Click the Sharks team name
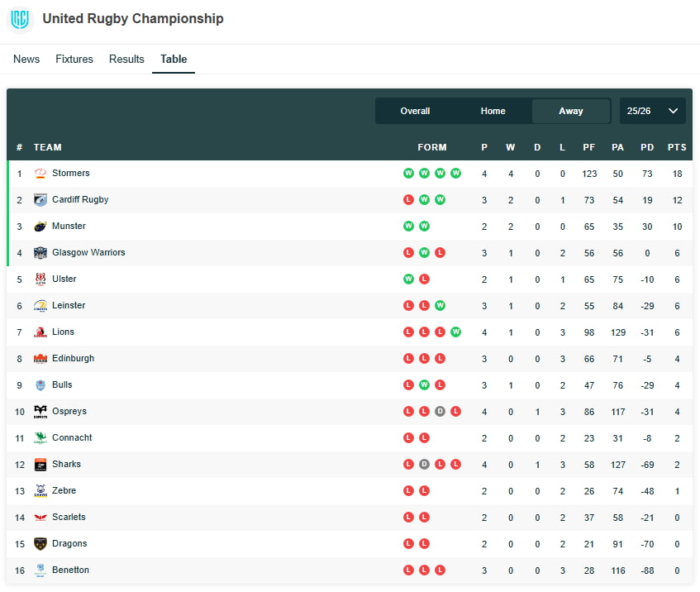 click(x=65, y=464)
